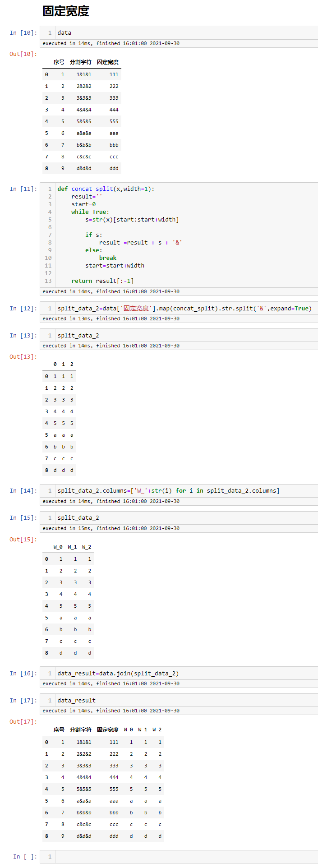Click the return result[:-1] line
Screen dimensions: 318x868
102,281
